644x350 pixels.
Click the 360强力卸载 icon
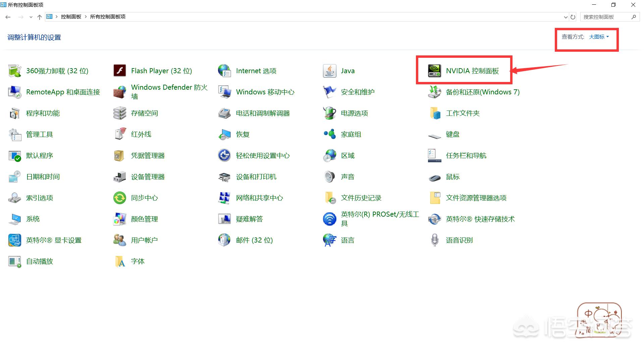14,71
